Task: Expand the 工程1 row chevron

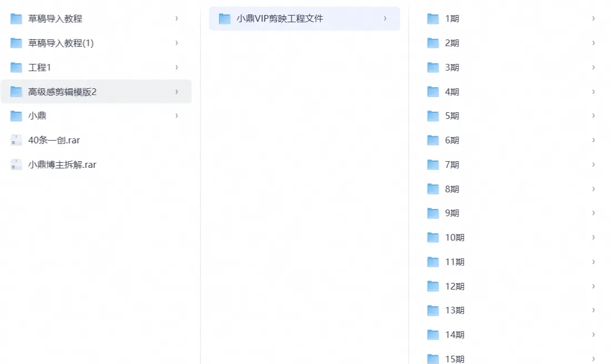Action: [x=177, y=67]
